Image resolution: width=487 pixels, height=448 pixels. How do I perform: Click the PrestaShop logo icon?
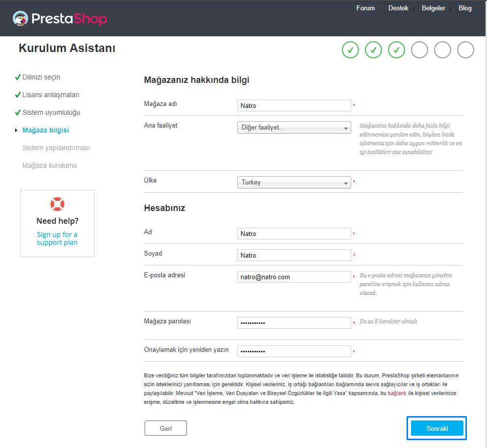20,19
